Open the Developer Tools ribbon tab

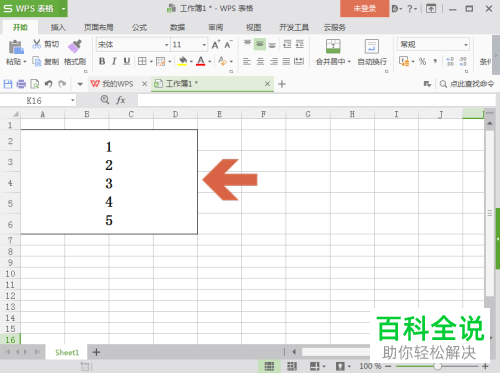pyautogui.click(x=294, y=27)
